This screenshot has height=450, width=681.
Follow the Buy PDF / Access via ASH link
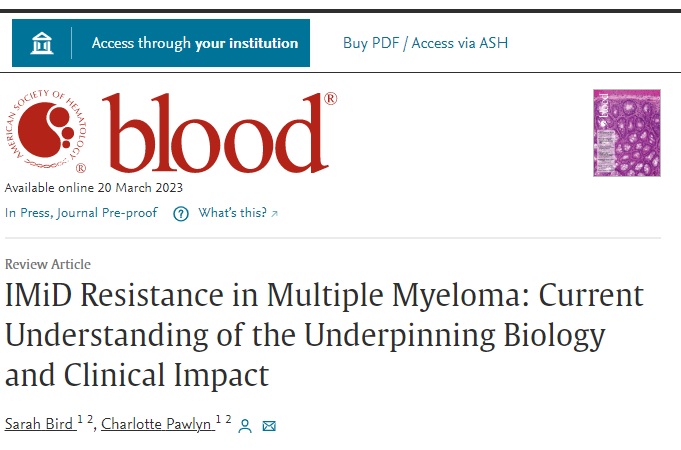(425, 43)
